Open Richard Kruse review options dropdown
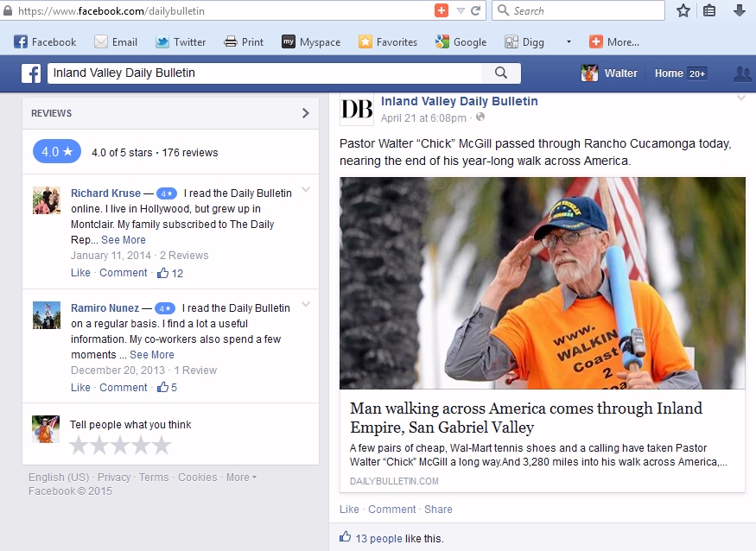The width and height of the screenshot is (756, 551). point(306,190)
